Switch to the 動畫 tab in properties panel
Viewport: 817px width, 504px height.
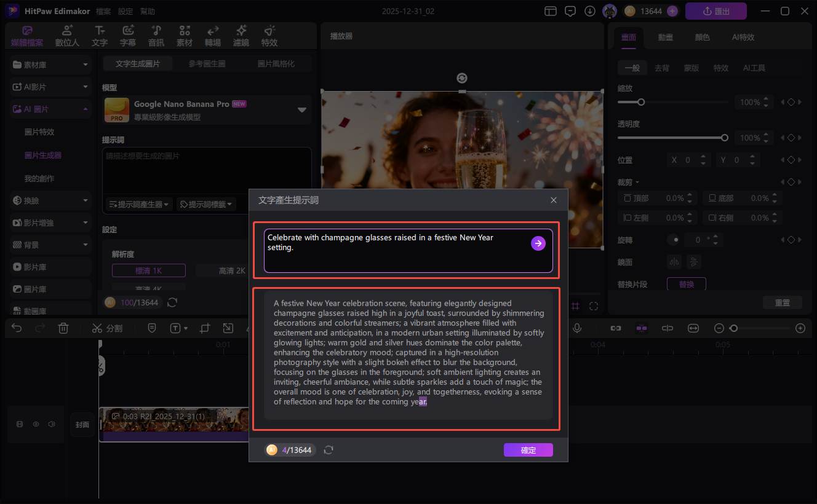665,37
